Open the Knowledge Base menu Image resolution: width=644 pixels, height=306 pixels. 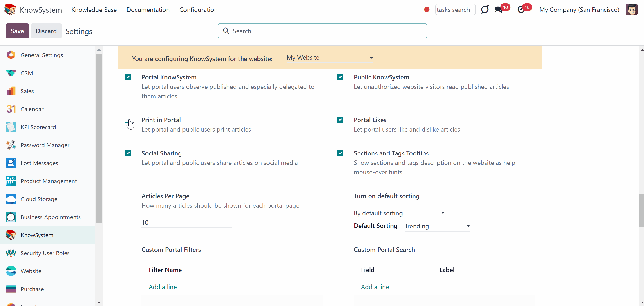point(94,10)
